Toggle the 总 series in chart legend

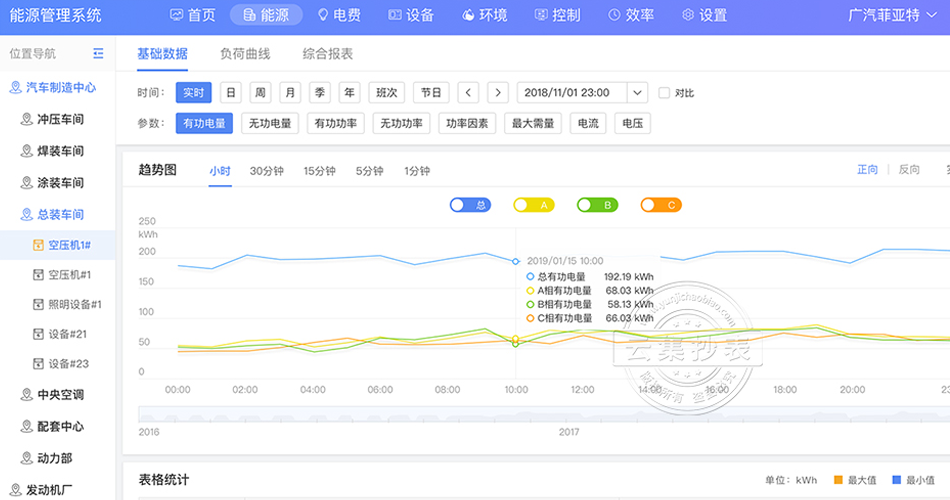[469, 205]
